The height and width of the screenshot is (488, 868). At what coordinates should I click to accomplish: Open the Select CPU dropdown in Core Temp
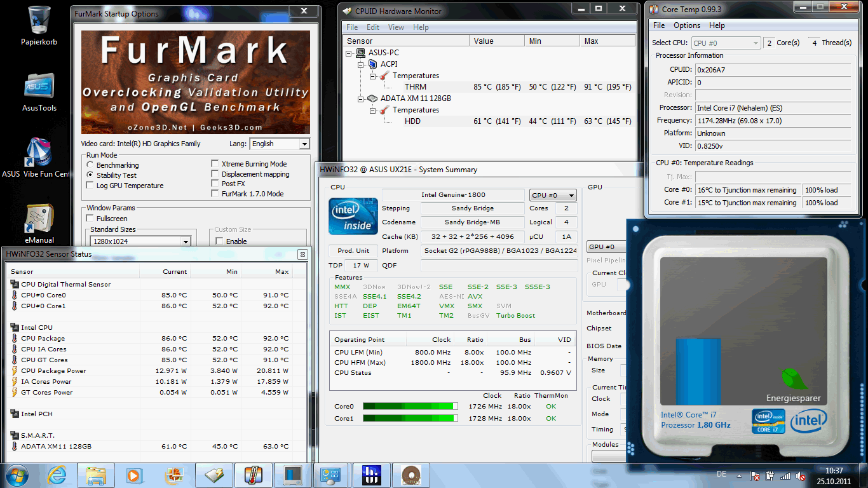(726, 43)
